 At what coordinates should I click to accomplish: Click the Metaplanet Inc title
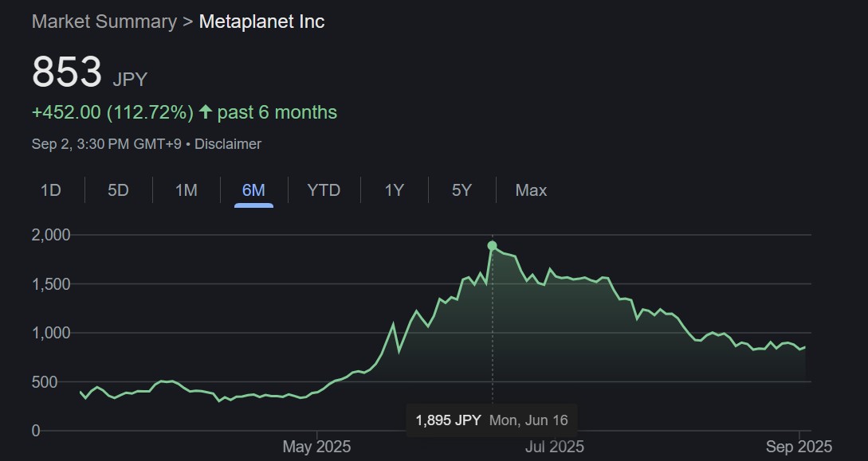(261, 21)
